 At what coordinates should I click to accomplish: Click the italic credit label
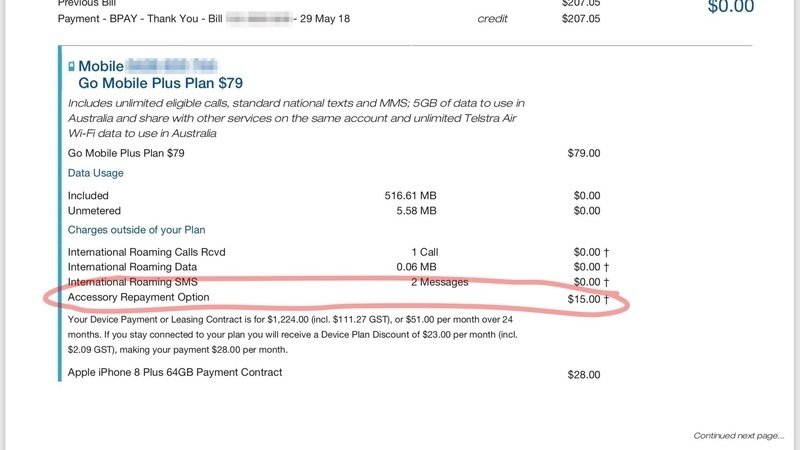click(493, 18)
